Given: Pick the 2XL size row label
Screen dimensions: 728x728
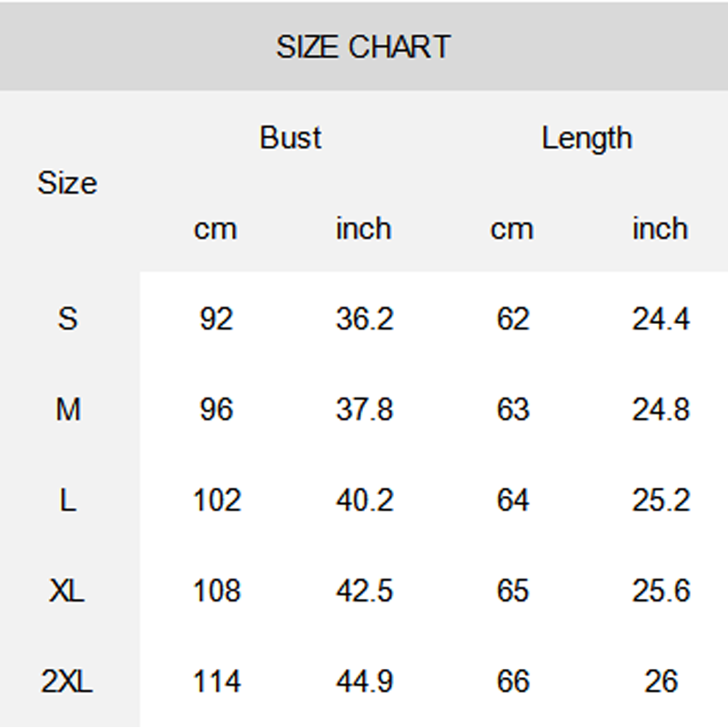Looking at the screenshot, I should tap(67, 682).
